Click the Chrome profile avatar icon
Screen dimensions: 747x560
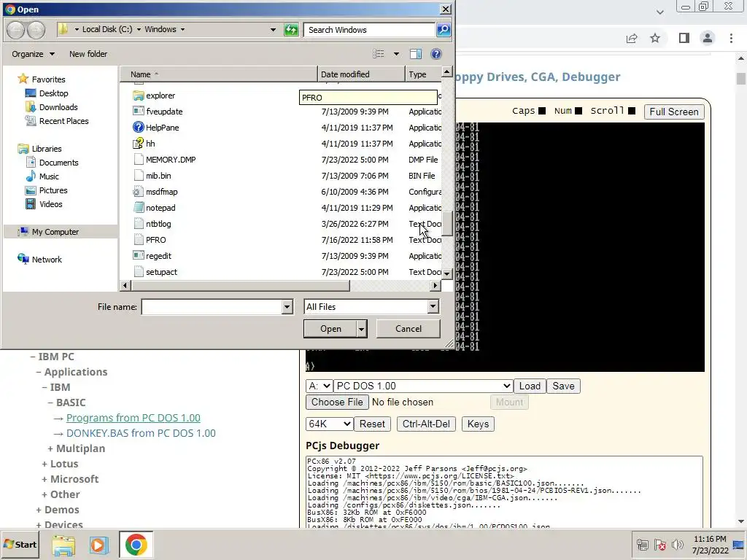click(x=708, y=38)
